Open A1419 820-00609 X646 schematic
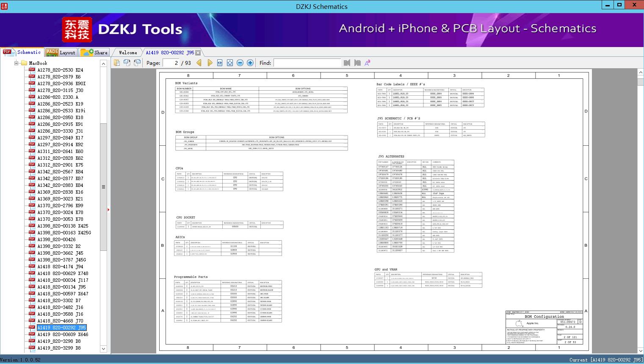 pos(63,334)
